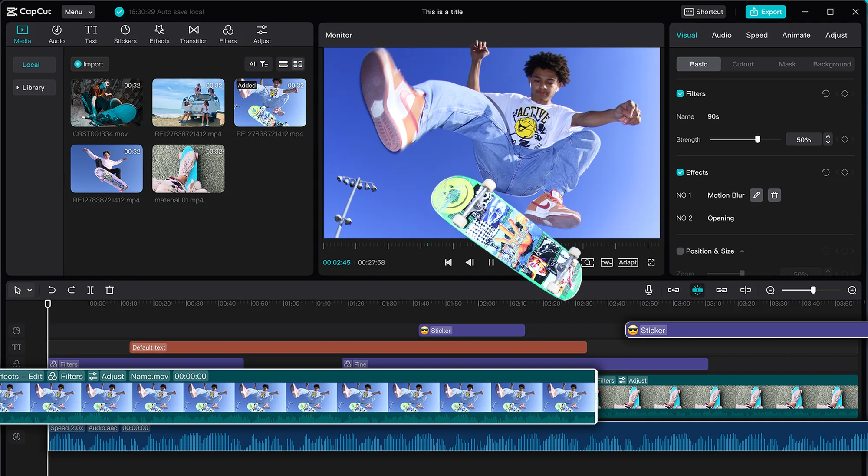The height and width of the screenshot is (476, 868).
Task: Select the Mask sub-tab
Action: tap(787, 64)
